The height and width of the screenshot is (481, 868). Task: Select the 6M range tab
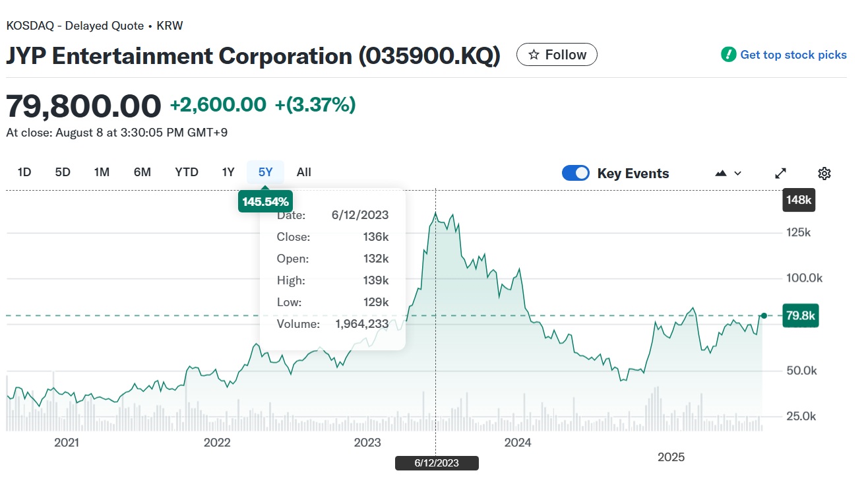(x=142, y=172)
